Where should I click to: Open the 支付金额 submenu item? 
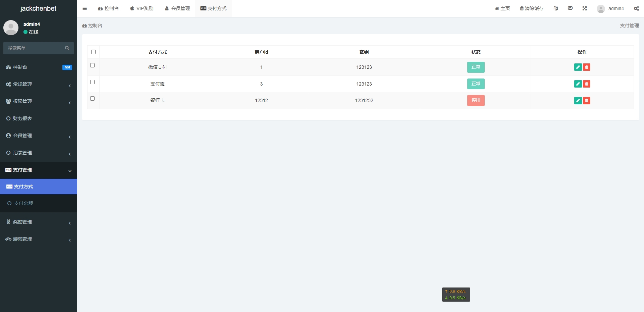tap(23, 203)
